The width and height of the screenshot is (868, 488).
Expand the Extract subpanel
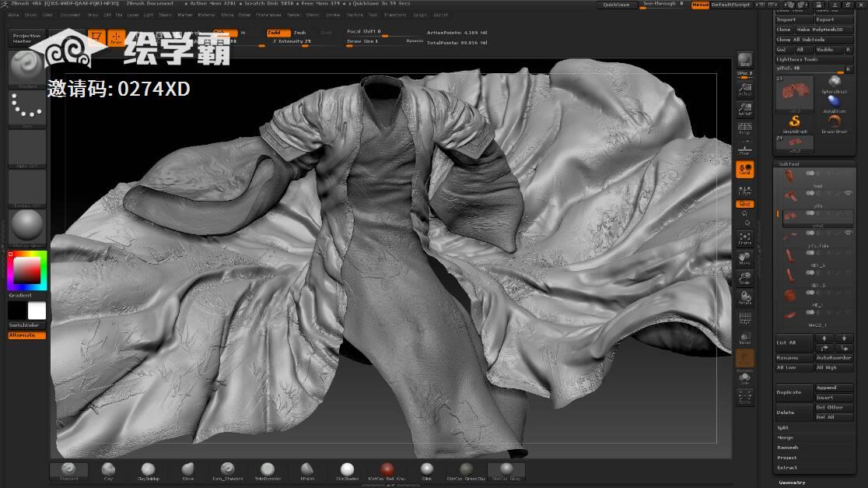[x=787, y=468]
